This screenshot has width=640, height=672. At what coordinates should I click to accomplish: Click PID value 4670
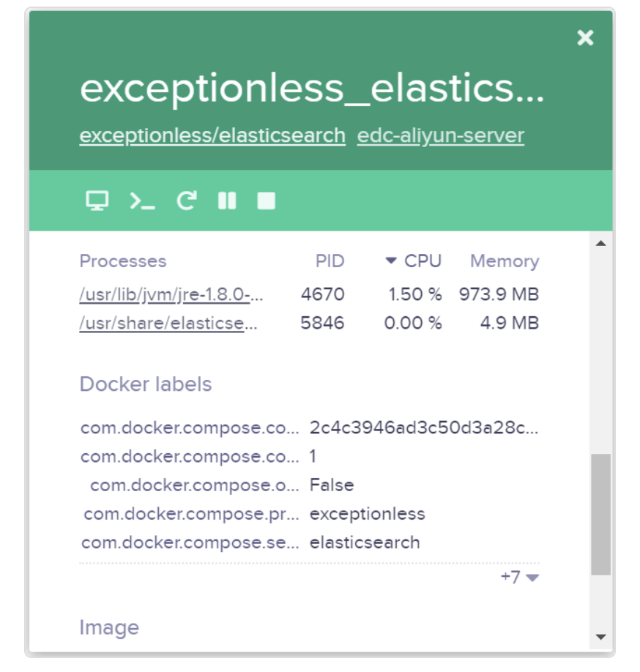(x=323, y=294)
